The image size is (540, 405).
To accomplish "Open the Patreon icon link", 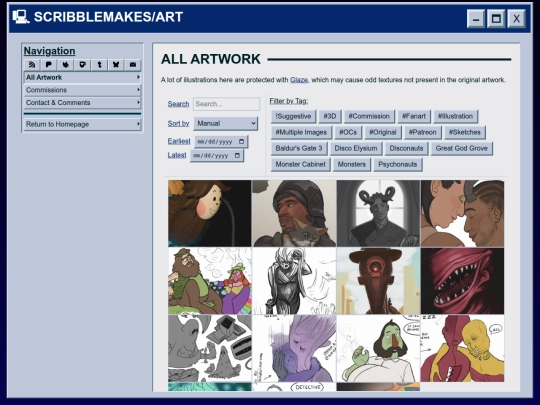I will click(49, 64).
